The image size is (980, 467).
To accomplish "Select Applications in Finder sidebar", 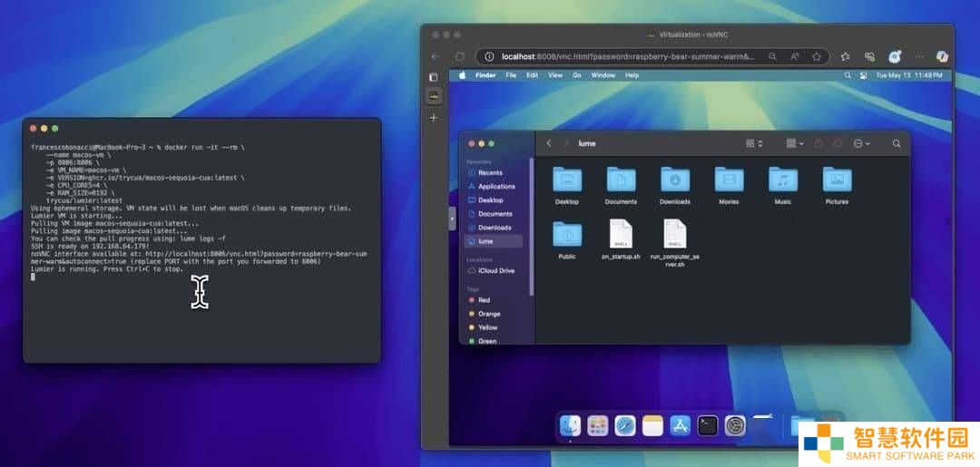I will click(x=495, y=187).
